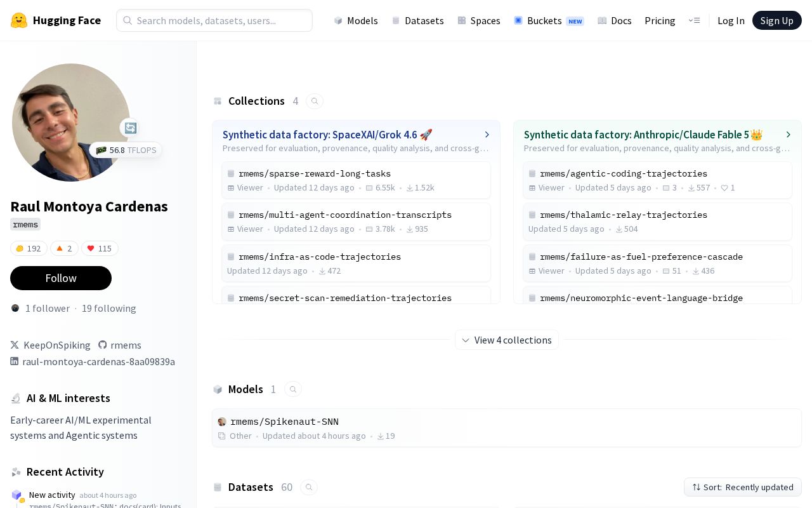Focus the Search models, datasets, users field
Screen dimensions: 812x508
click(x=214, y=20)
